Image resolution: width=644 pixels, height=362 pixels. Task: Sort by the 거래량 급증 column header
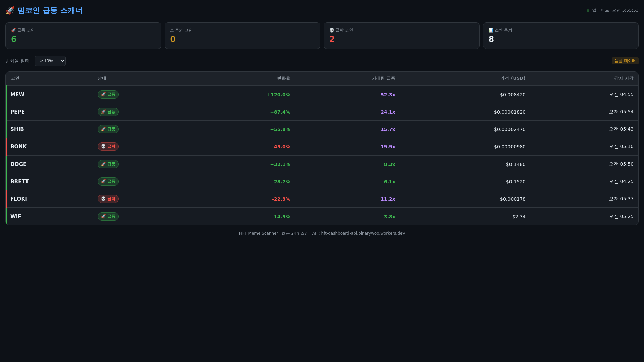(383, 78)
